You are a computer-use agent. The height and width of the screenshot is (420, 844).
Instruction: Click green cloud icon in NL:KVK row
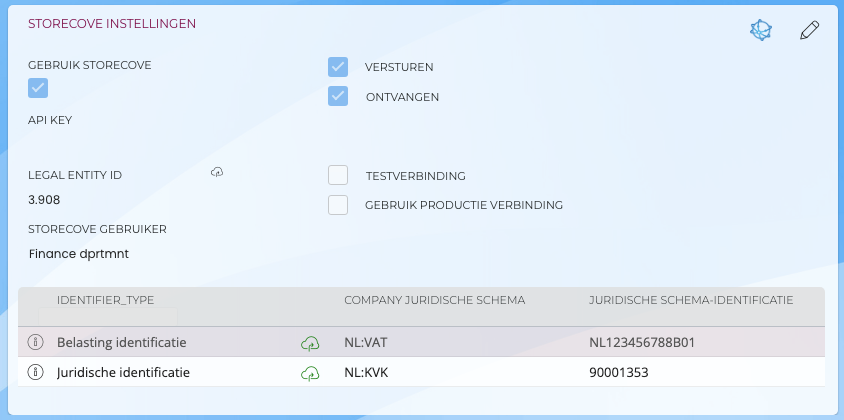coord(310,373)
